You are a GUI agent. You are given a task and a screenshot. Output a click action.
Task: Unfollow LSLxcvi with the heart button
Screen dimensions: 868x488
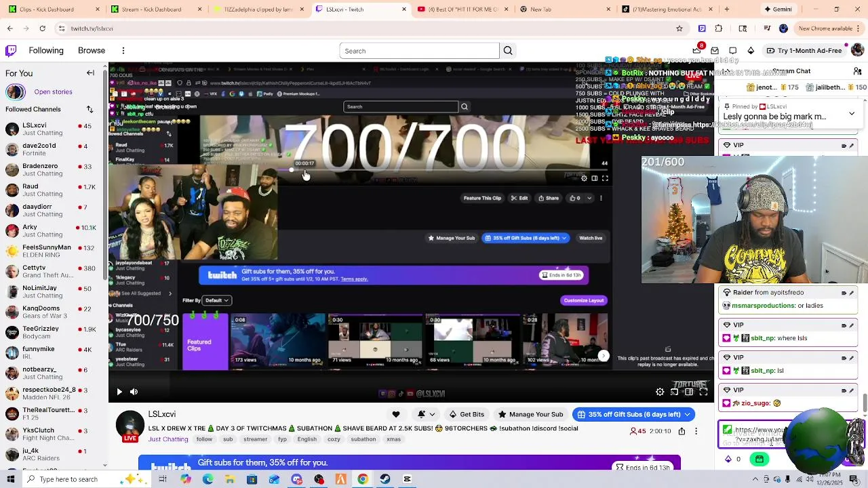pos(396,414)
